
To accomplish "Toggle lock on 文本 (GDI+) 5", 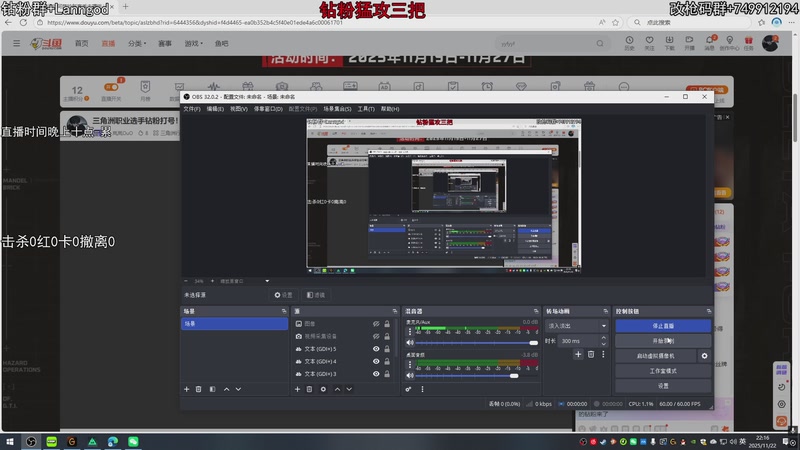I will pos(387,349).
